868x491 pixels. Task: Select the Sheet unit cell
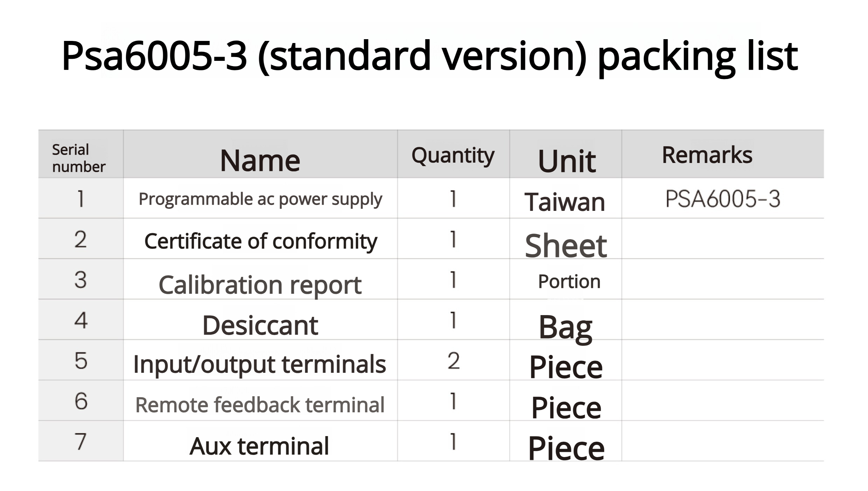click(566, 245)
